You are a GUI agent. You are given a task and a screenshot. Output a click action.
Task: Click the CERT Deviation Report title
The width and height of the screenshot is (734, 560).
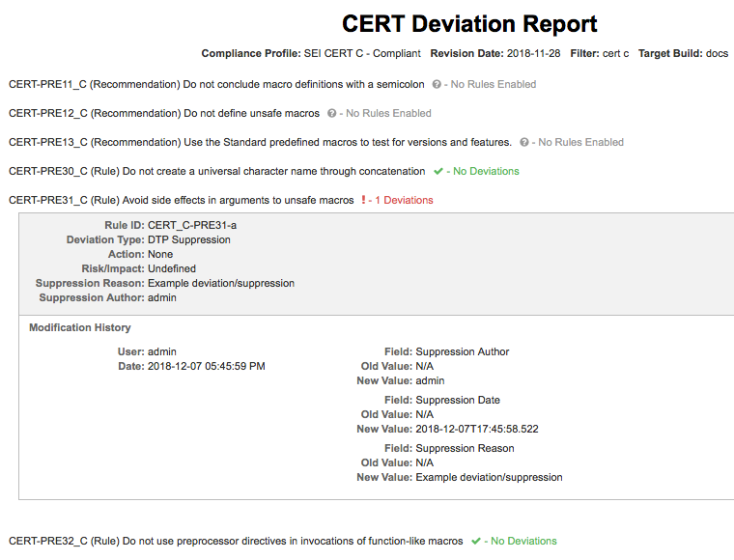coord(469,23)
